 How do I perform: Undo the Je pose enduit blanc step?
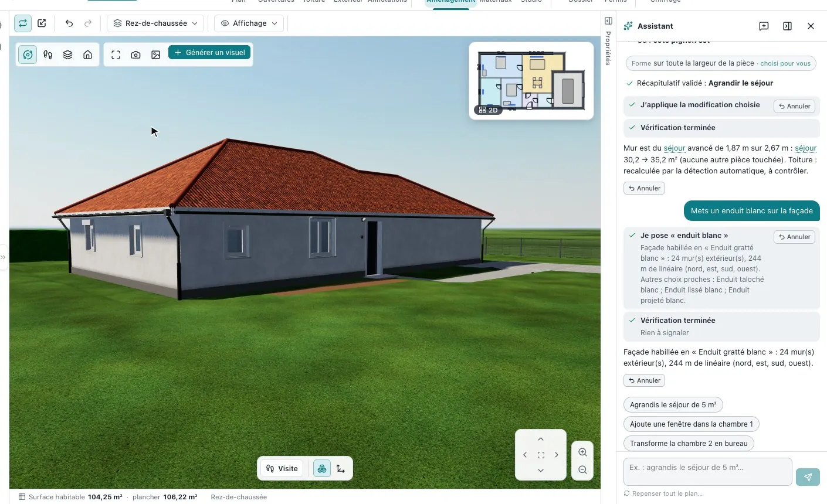click(795, 237)
